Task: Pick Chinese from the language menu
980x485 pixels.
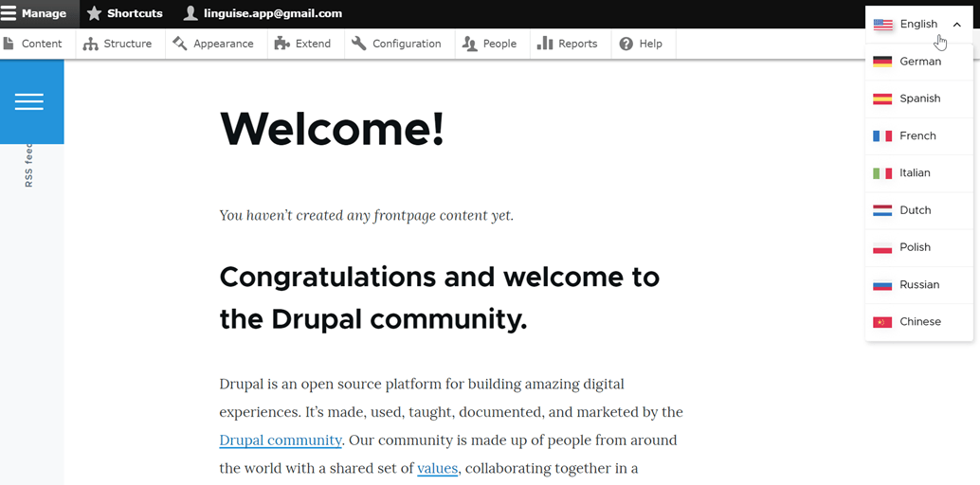Action: pos(918,322)
